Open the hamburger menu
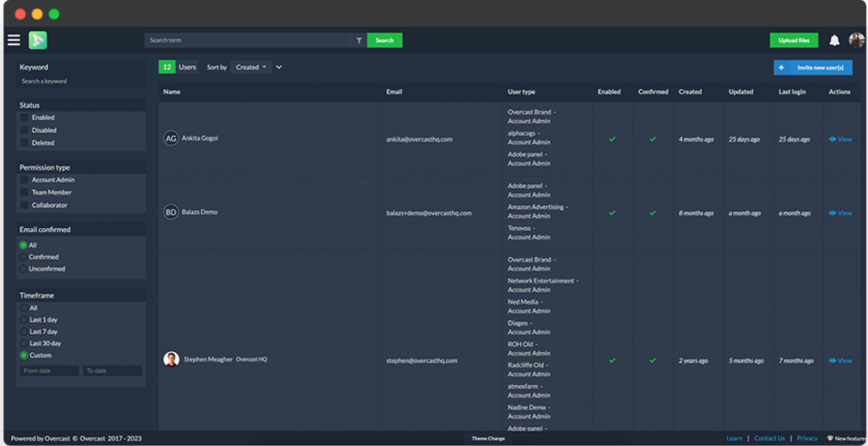 pyautogui.click(x=14, y=40)
